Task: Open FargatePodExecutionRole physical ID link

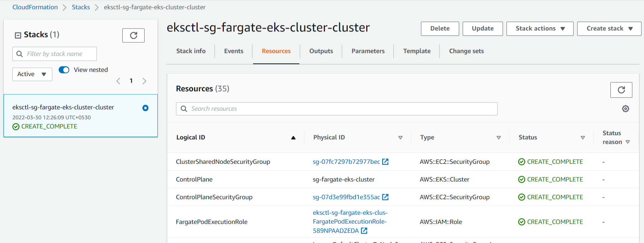Action: click(x=350, y=222)
